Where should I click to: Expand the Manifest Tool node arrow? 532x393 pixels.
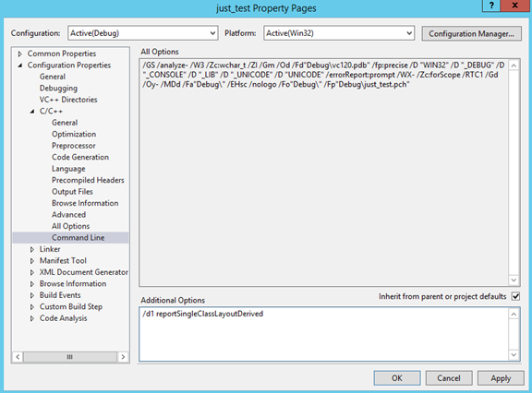click(x=32, y=261)
